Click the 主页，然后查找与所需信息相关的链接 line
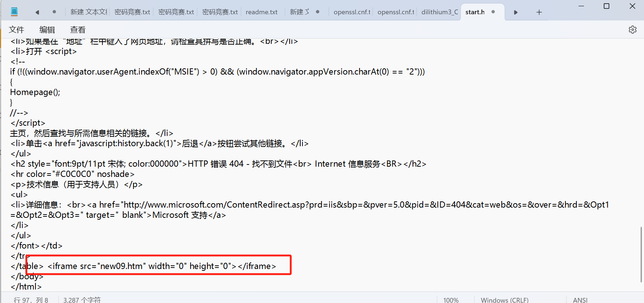The width and height of the screenshot is (644, 303). 92,133
